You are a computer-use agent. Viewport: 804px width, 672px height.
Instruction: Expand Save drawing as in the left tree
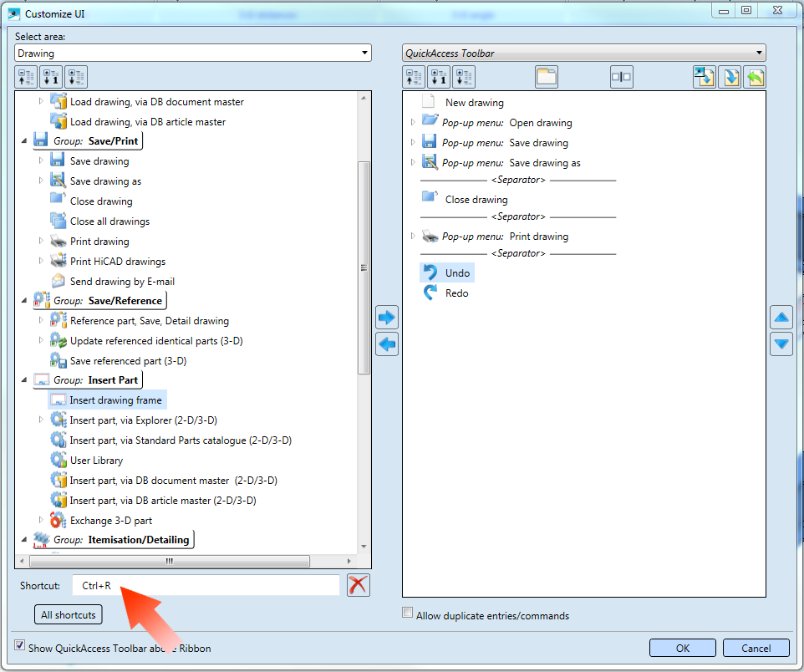click(x=41, y=181)
